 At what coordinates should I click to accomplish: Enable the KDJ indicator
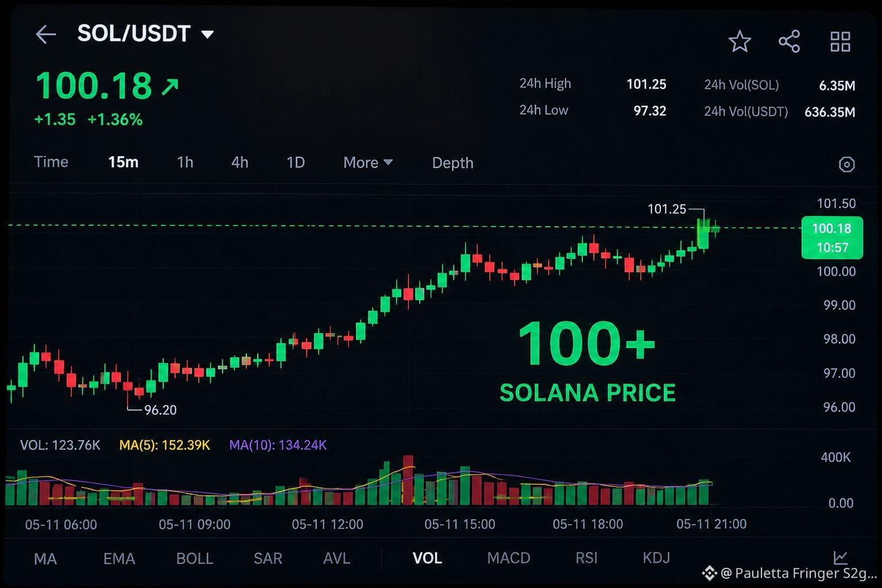(656, 558)
